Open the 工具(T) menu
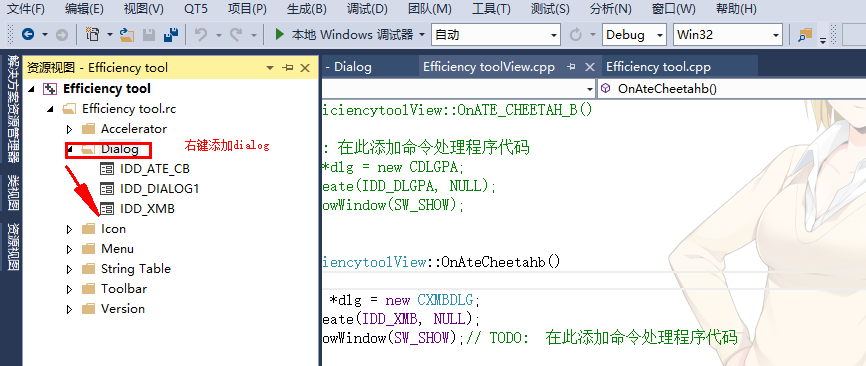Image resolution: width=866 pixels, height=366 pixels. (492, 9)
